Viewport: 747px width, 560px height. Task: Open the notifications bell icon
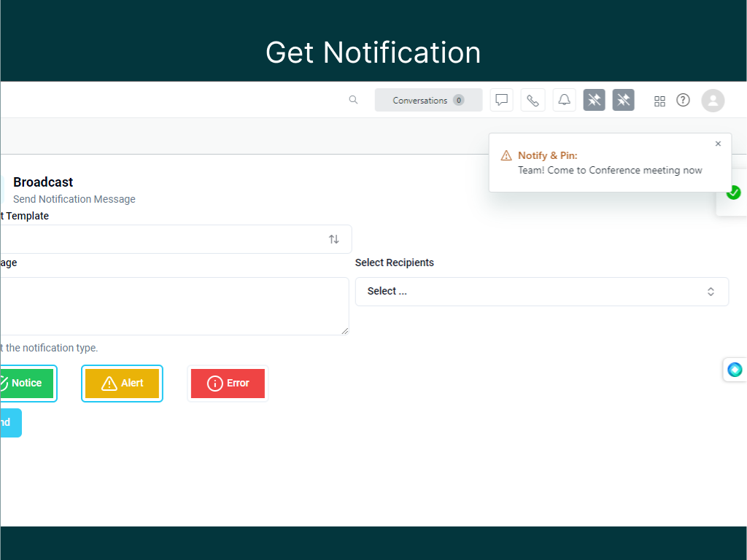(564, 100)
